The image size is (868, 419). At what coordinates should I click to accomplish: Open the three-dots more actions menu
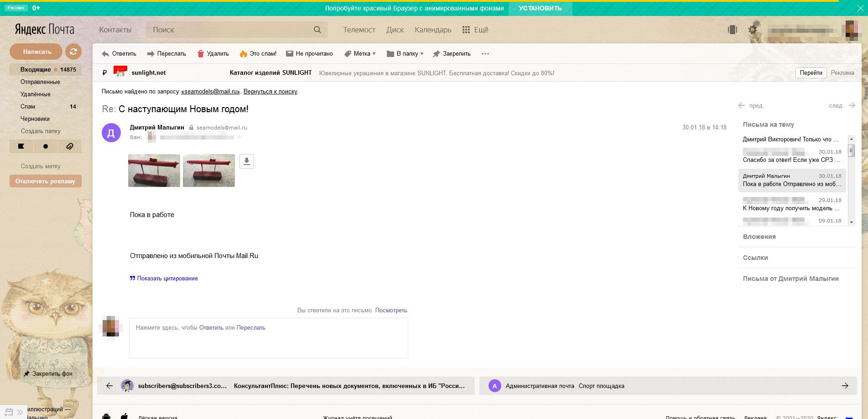pyautogui.click(x=485, y=54)
